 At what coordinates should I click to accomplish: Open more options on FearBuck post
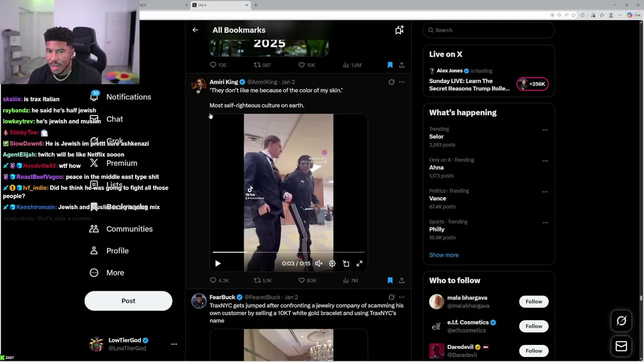(401, 297)
